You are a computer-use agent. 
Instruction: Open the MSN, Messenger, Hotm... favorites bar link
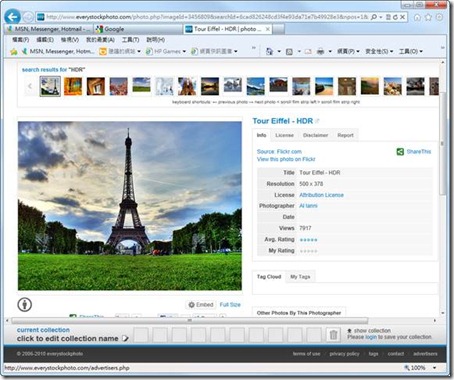(58, 51)
